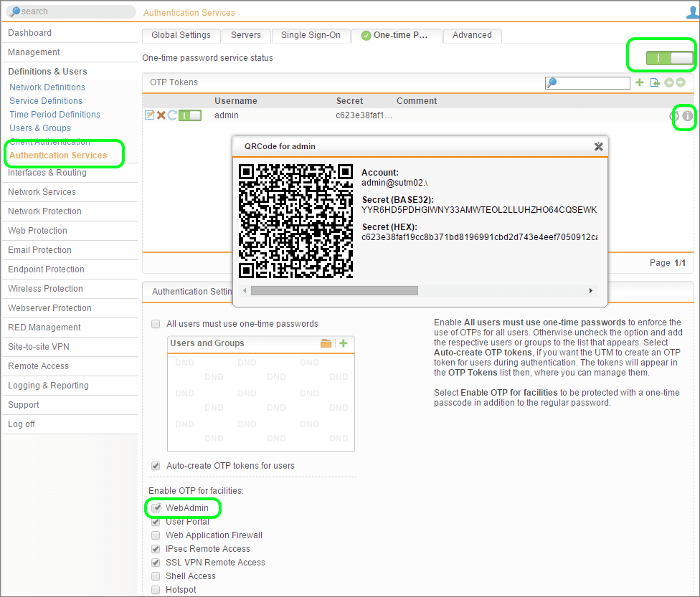This screenshot has width=700, height=597.
Task: Enable OTP for Shell Access
Action: click(x=156, y=576)
